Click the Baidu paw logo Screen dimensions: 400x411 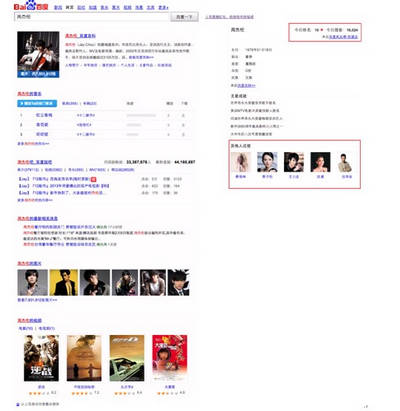click(x=31, y=6)
